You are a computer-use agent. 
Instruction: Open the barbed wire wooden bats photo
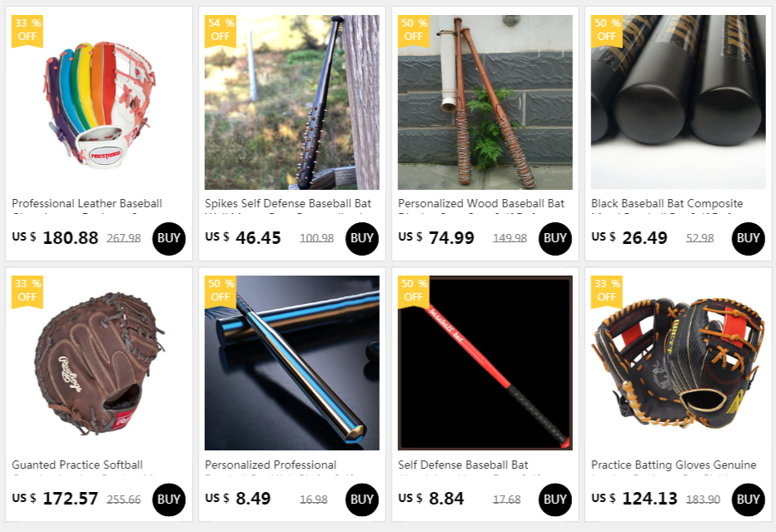click(x=485, y=102)
